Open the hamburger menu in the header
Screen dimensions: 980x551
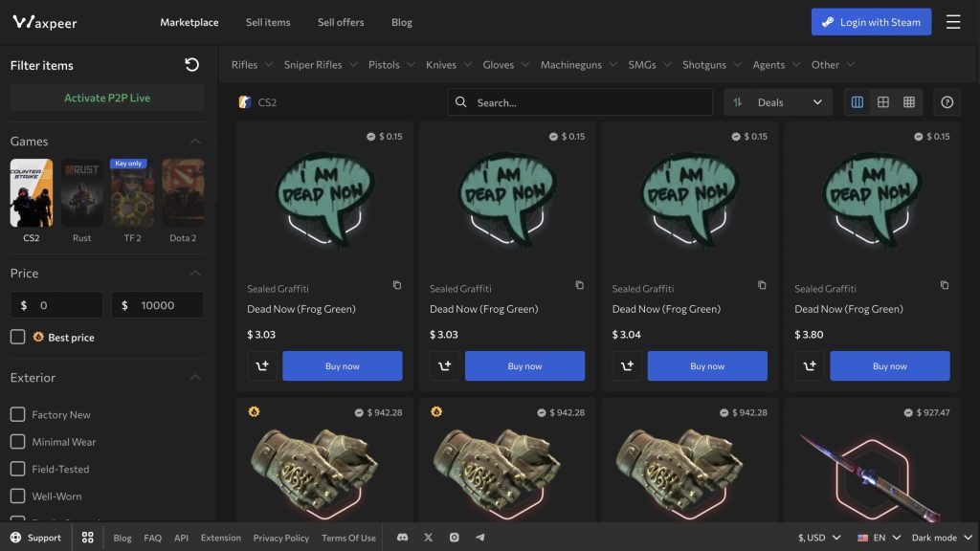click(953, 22)
